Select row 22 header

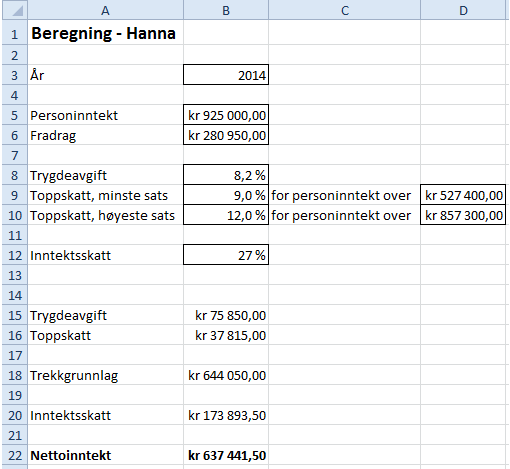15,455
